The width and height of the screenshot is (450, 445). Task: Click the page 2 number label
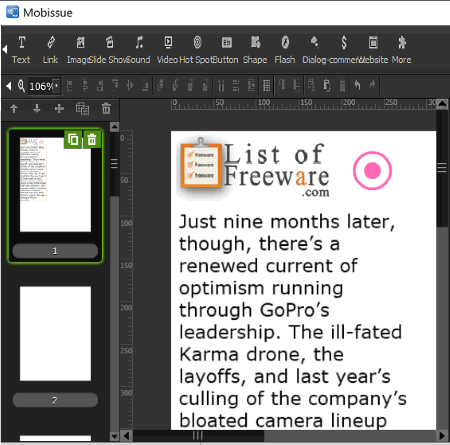(55, 400)
